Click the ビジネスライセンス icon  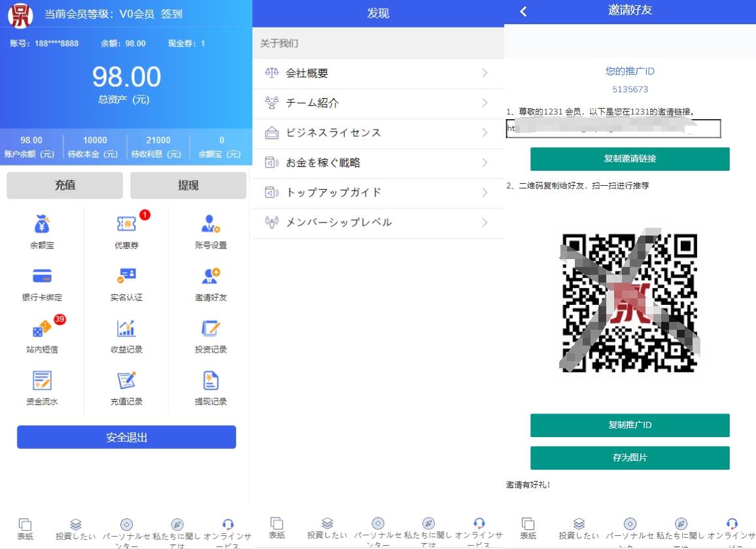(x=272, y=133)
